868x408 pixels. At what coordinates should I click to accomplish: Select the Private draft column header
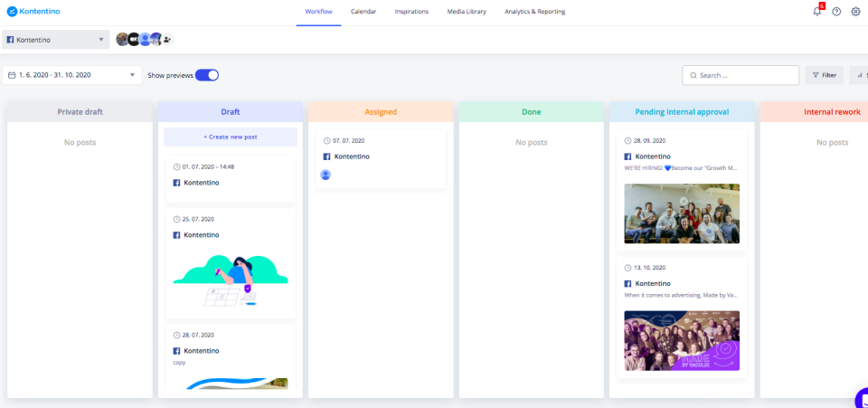pos(80,112)
